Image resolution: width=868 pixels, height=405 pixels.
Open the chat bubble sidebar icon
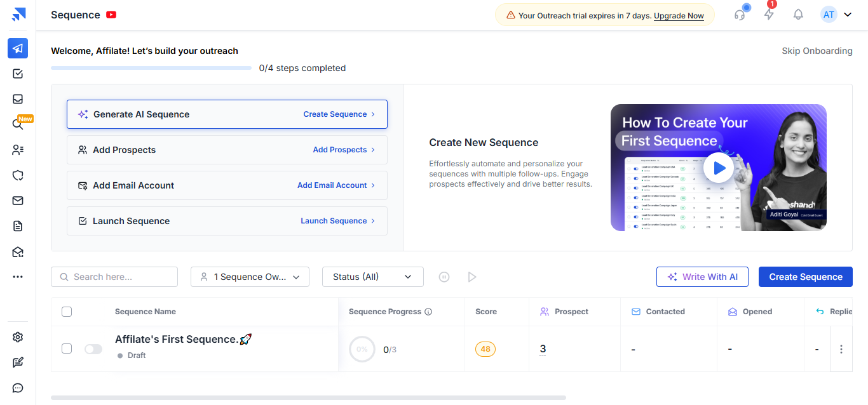18,388
